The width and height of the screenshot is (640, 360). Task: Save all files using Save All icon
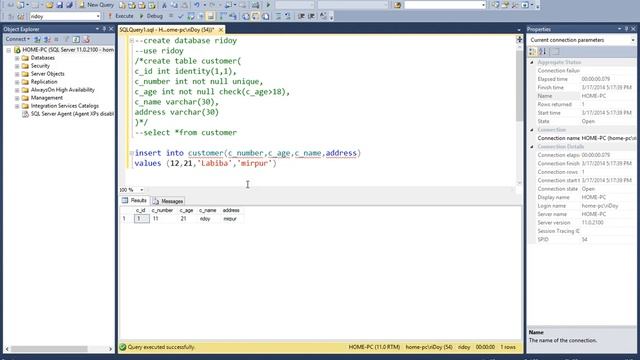pos(69,5)
